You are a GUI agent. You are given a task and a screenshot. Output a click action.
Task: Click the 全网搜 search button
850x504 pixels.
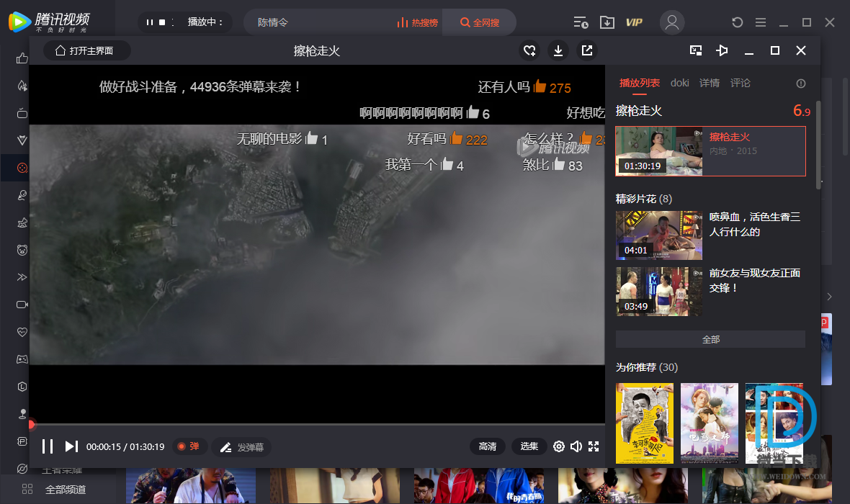pos(480,22)
